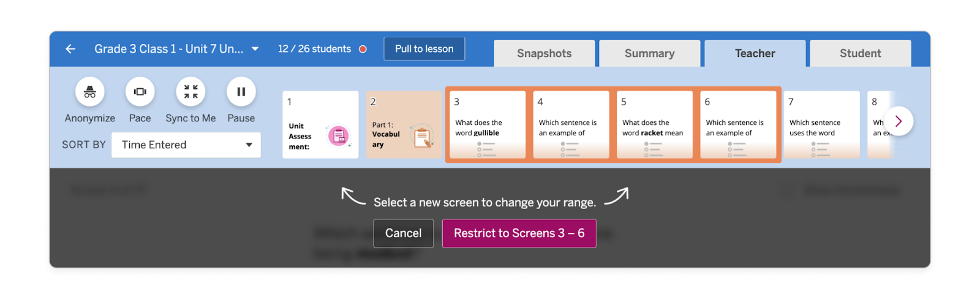Select screen 7 thumbnail

(821, 124)
